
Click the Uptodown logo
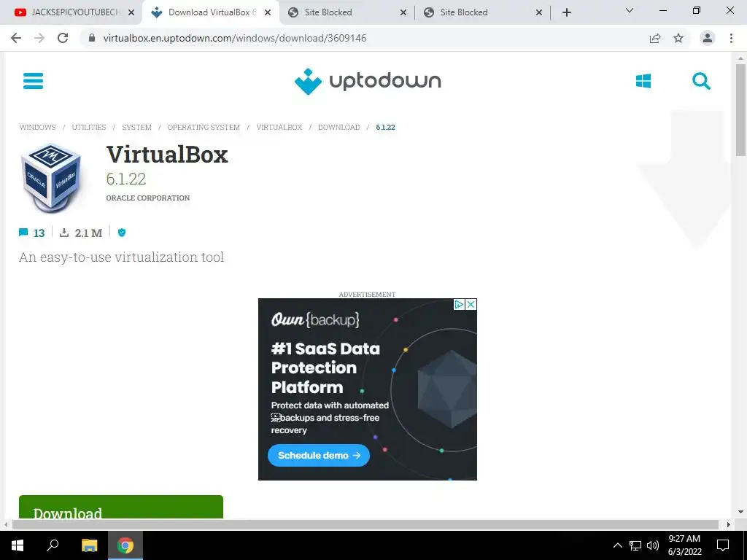pyautogui.click(x=368, y=81)
